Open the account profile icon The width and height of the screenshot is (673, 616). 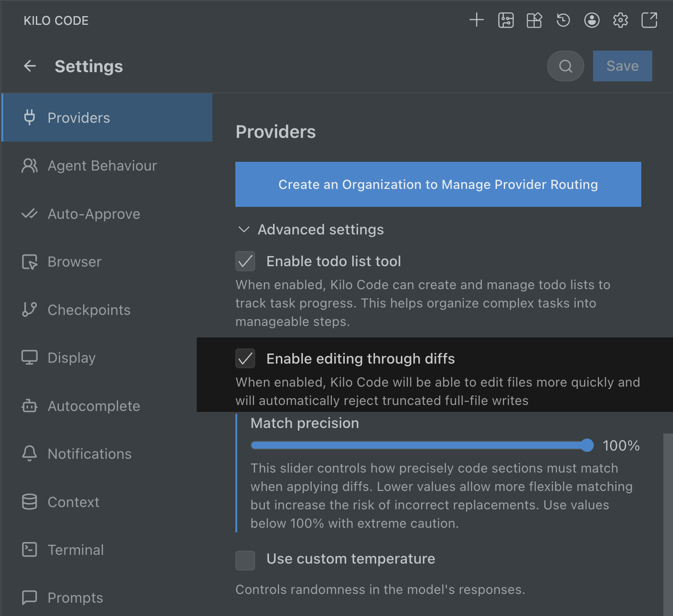[592, 20]
